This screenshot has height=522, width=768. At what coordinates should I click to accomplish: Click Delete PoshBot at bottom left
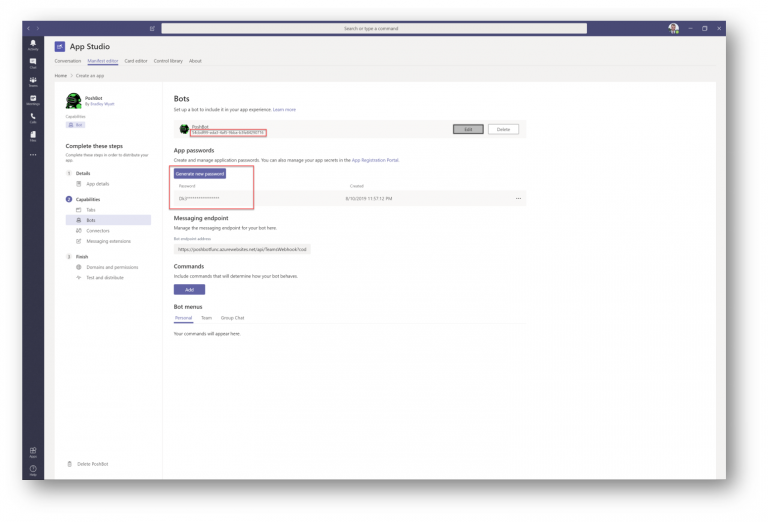coord(93,464)
